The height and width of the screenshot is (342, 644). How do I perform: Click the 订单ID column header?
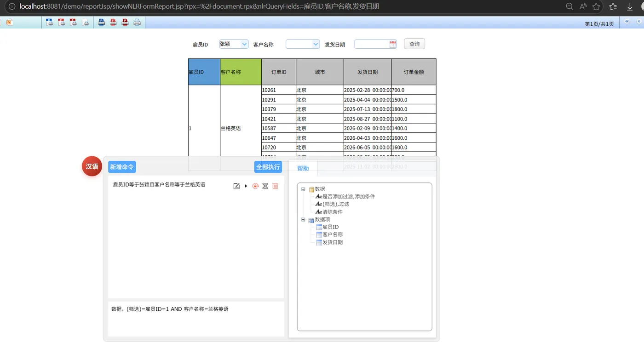279,72
